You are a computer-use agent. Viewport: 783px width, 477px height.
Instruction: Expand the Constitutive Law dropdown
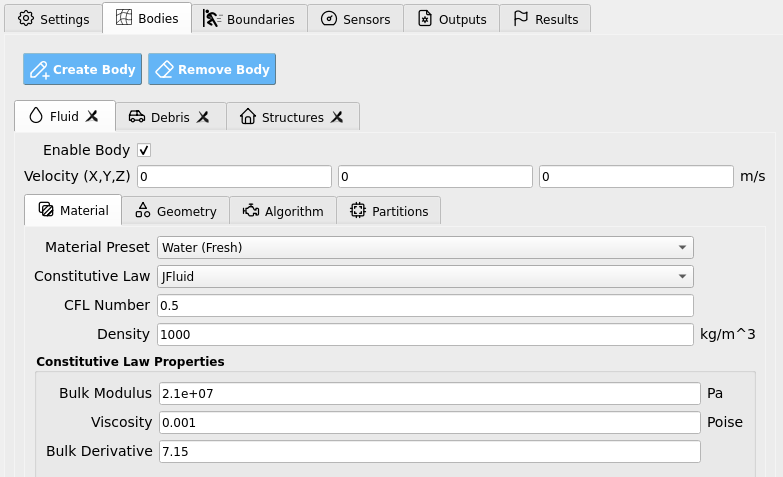pos(425,277)
